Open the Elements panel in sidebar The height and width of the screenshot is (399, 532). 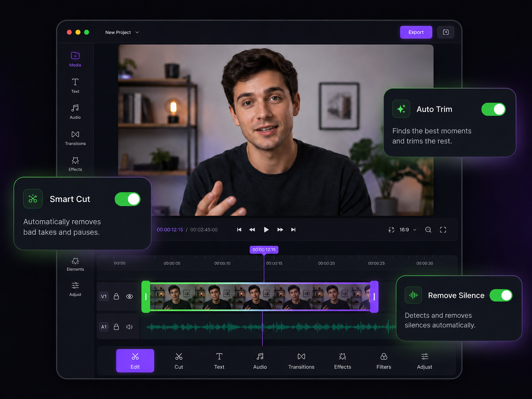(x=75, y=265)
